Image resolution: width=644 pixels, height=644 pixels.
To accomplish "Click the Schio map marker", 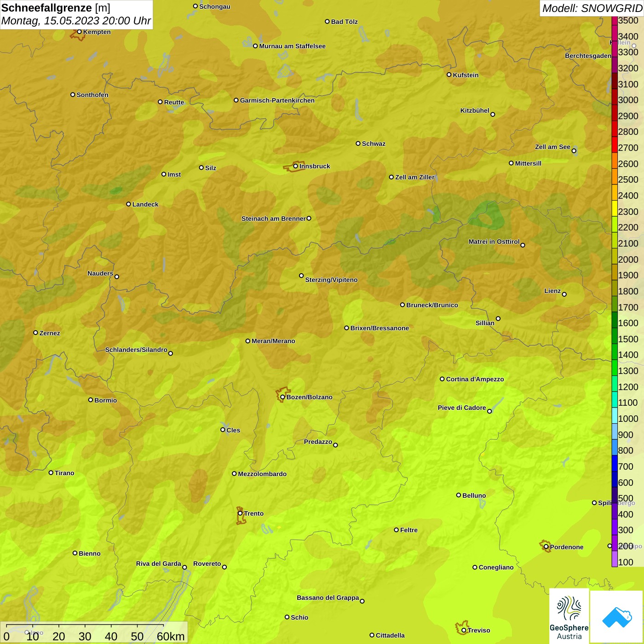I will coord(287,617).
